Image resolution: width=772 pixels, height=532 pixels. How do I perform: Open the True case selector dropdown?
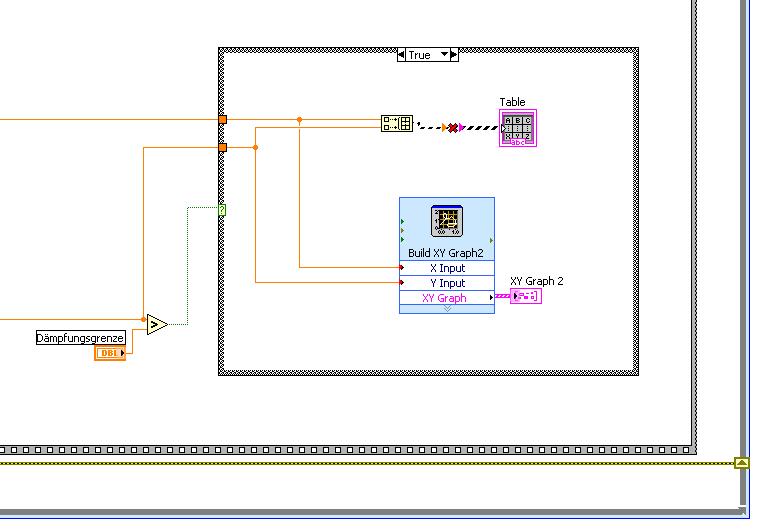[444, 54]
